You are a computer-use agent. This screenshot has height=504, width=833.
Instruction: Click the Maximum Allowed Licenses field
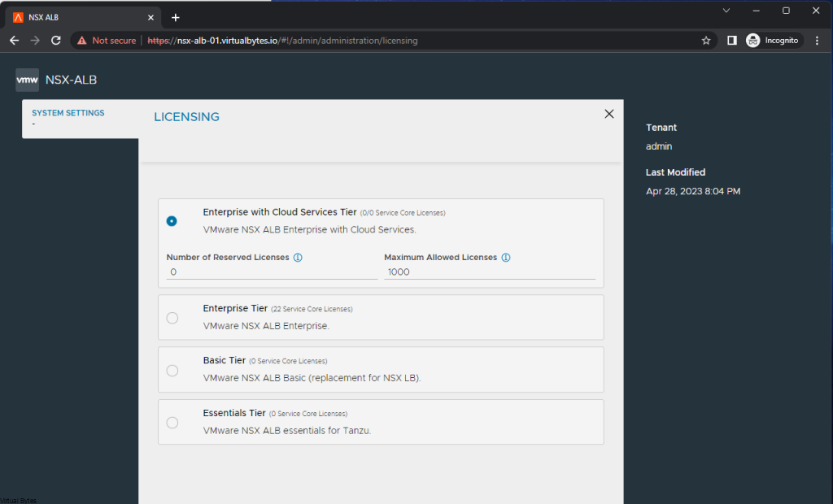pos(490,272)
